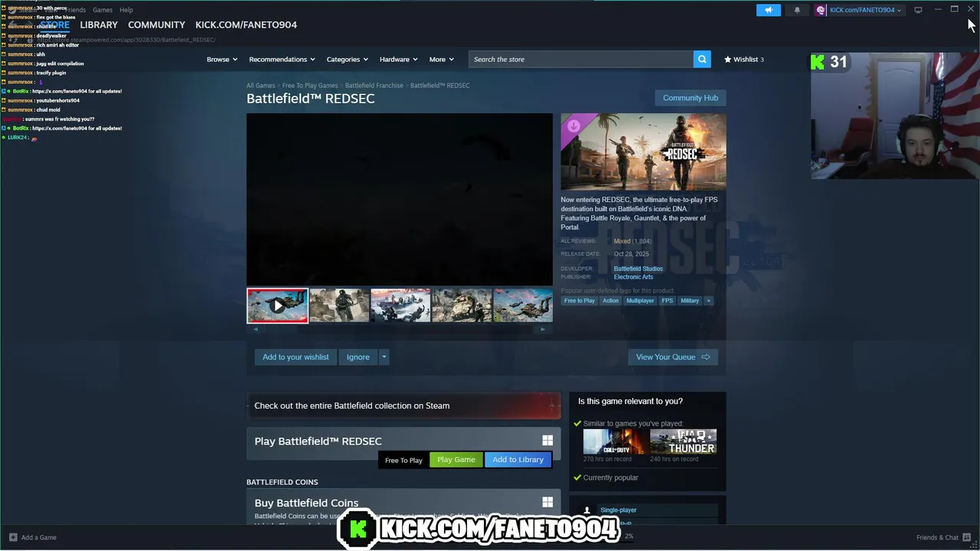Open the LIBRARY tab
This screenshot has height=551, width=980.
coord(99,24)
